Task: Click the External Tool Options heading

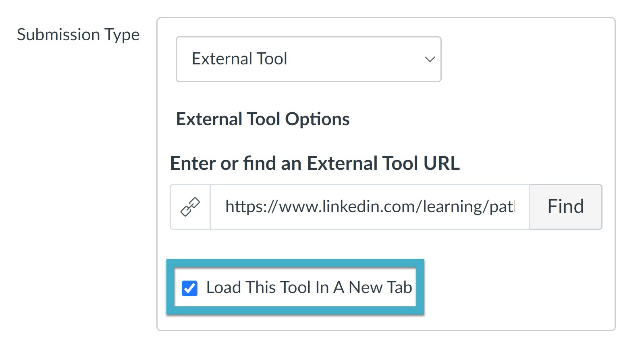Action: click(262, 119)
